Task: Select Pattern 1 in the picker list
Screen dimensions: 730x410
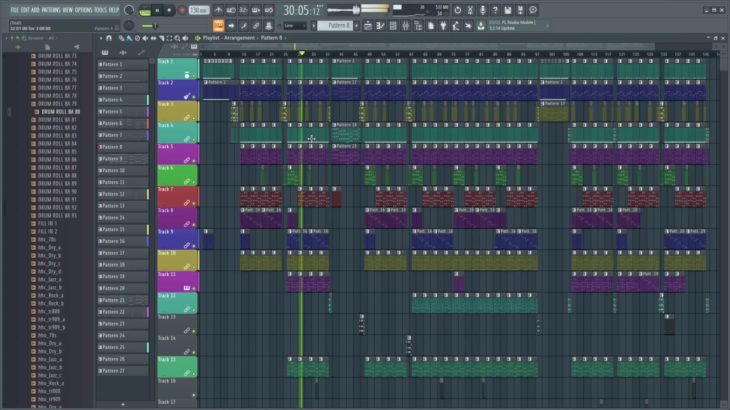Action: [x=123, y=64]
